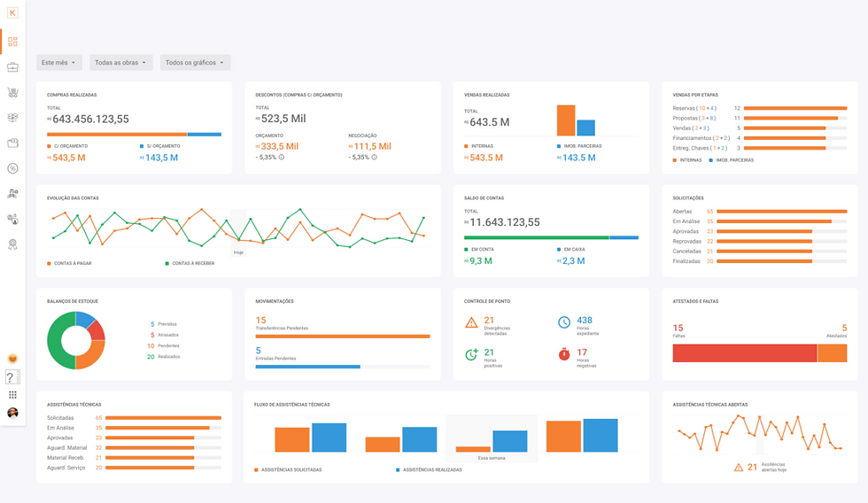868x503 pixels.
Task: Open the apps grid launcher icon
Action: [x=12, y=395]
